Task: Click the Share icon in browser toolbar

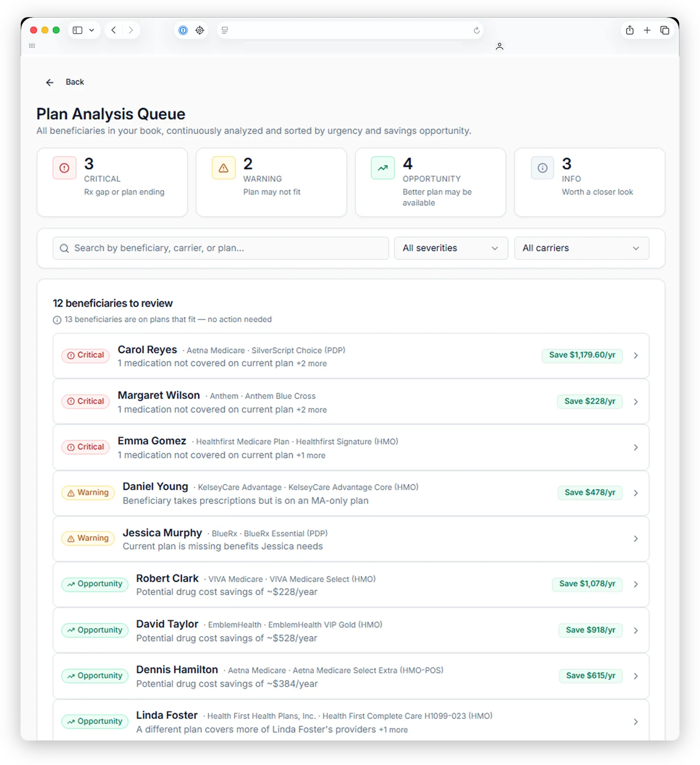Action: [x=630, y=30]
